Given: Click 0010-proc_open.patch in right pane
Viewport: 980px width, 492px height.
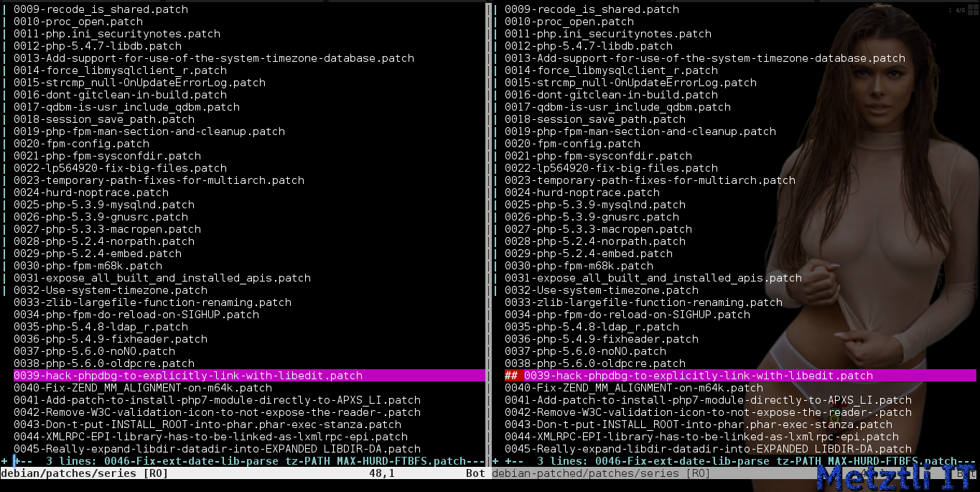Looking at the screenshot, I should [569, 22].
